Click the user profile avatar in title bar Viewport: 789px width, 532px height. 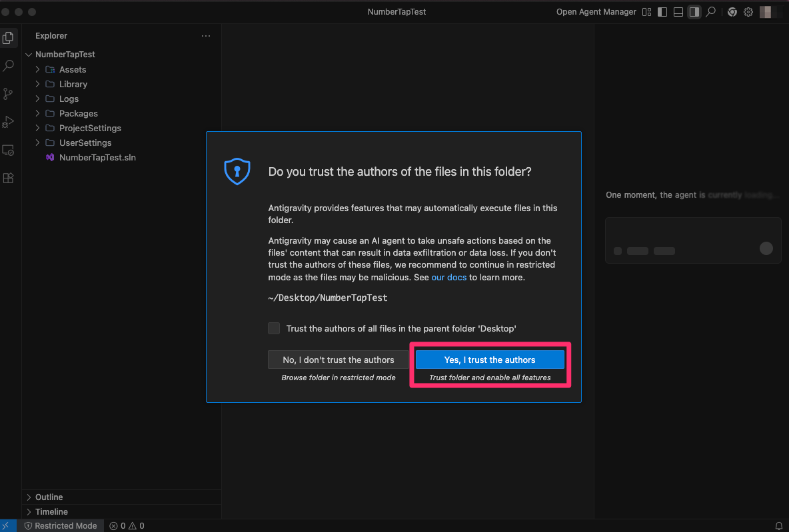pyautogui.click(x=766, y=11)
